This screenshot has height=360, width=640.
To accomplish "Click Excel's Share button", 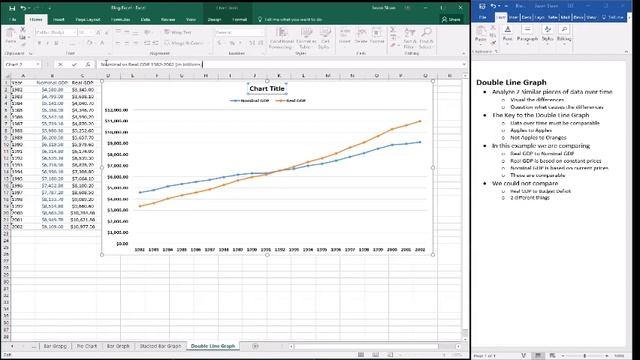I will (x=451, y=19).
